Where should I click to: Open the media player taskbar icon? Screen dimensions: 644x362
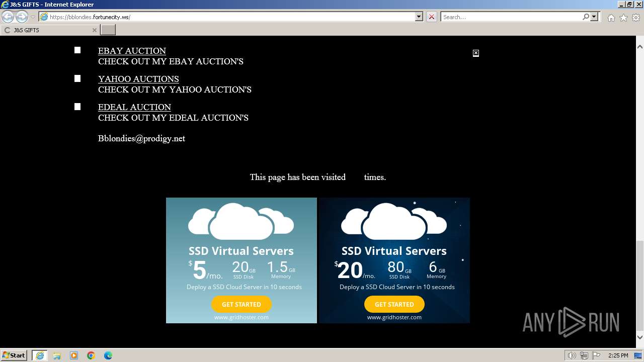(x=74, y=355)
